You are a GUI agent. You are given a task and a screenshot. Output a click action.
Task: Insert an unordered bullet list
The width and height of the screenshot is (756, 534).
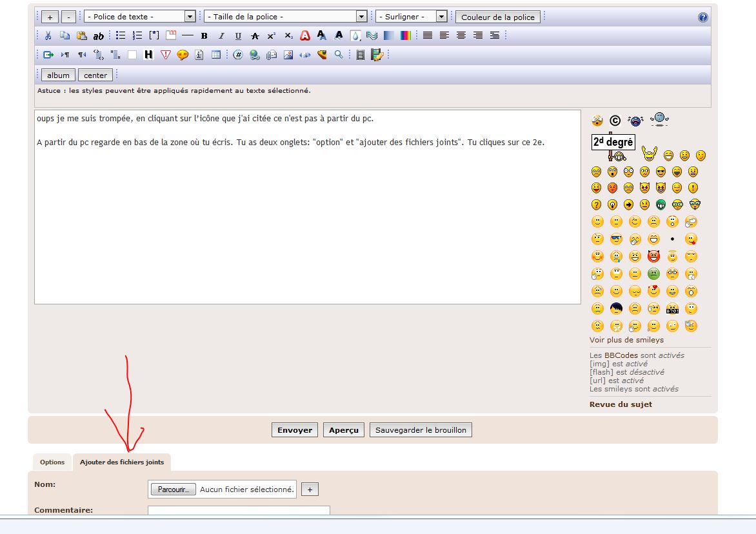(121, 35)
